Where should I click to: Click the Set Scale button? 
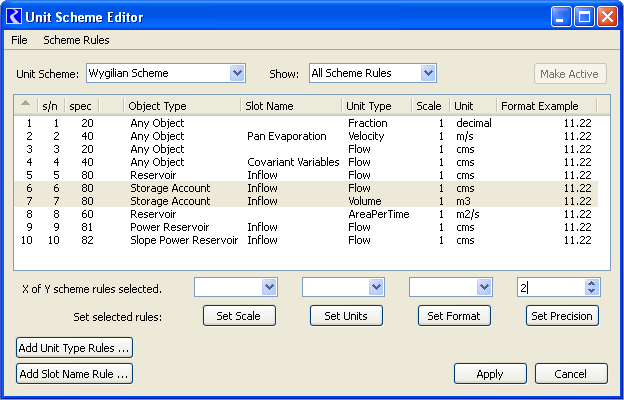pyautogui.click(x=239, y=316)
